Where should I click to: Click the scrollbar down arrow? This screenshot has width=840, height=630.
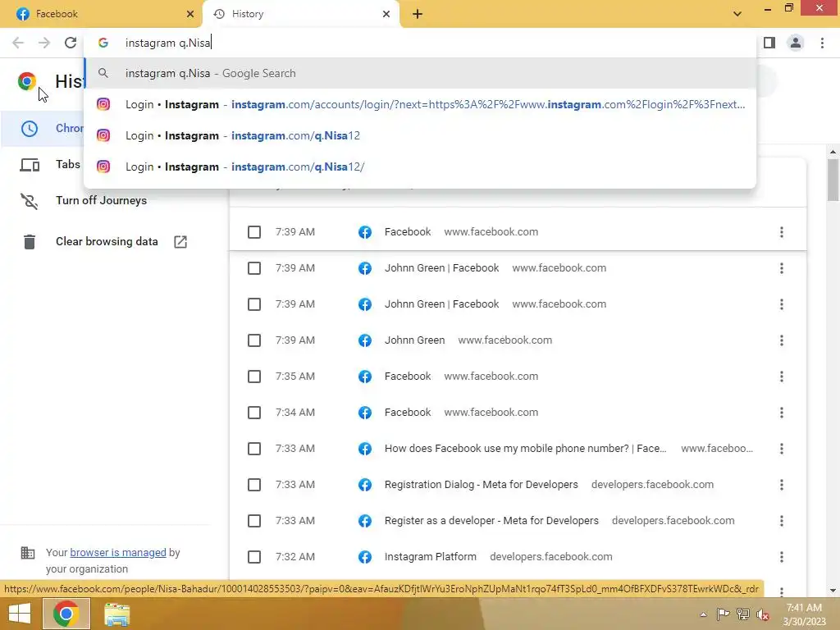click(x=833, y=591)
